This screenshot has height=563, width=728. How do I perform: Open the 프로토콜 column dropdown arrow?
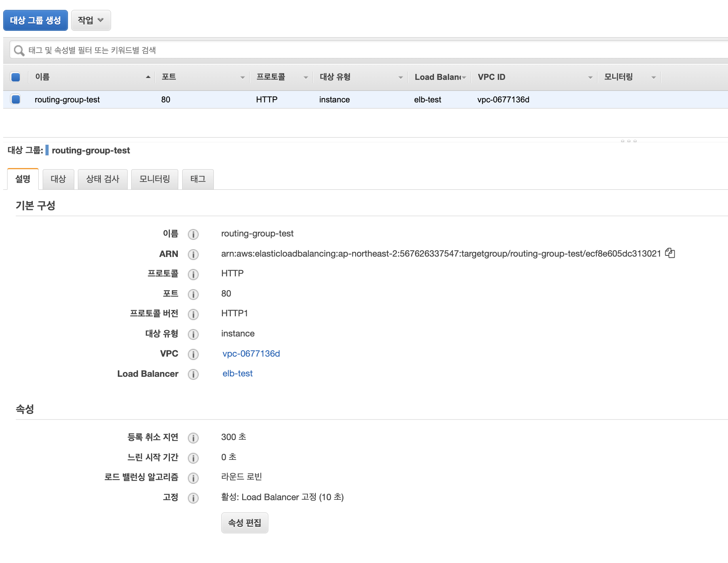tap(306, 77)
